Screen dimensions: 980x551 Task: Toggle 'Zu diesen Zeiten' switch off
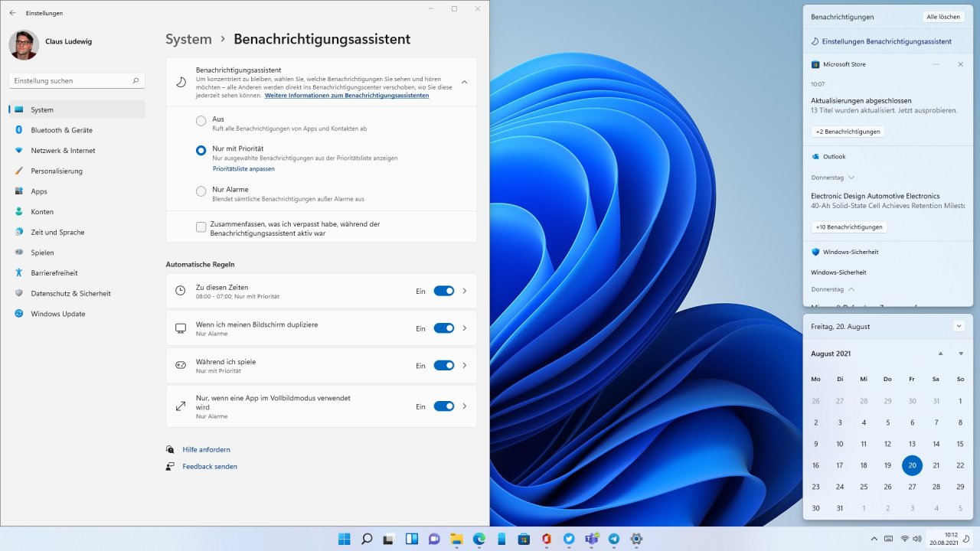(x=444, y=291)
